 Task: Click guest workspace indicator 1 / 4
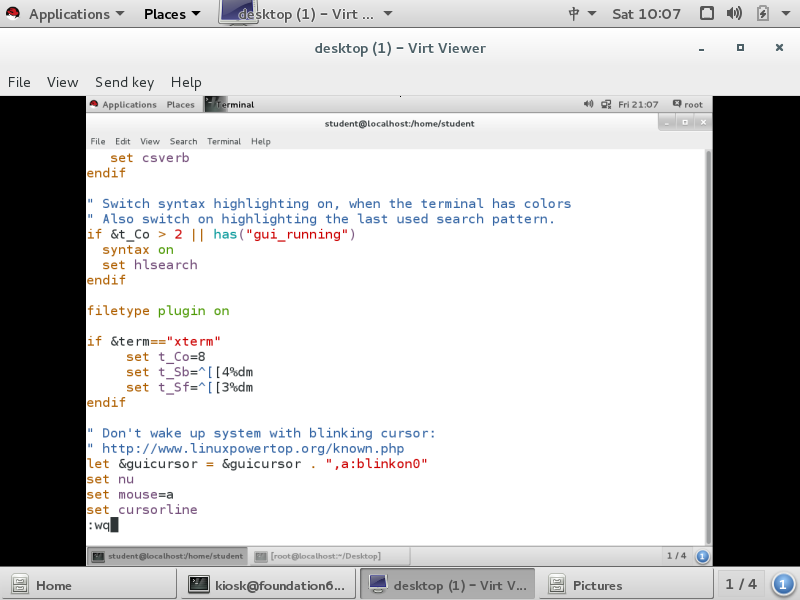(677, 556)
